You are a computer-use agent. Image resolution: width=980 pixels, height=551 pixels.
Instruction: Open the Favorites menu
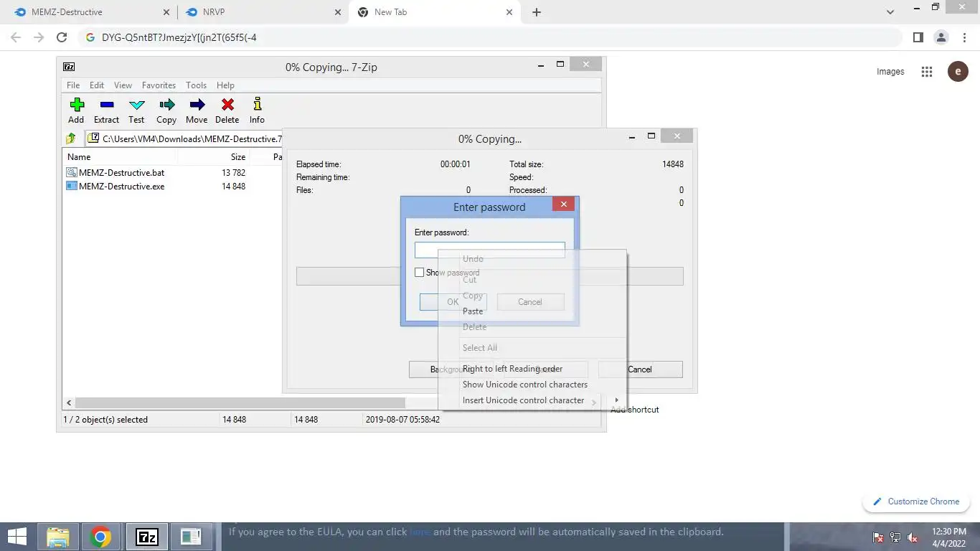click(x=159, y=85)
